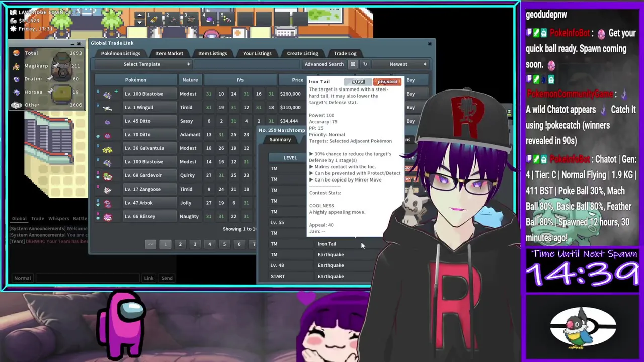Refresh the listings
This screenshot has width=644, height=362.
365,64
